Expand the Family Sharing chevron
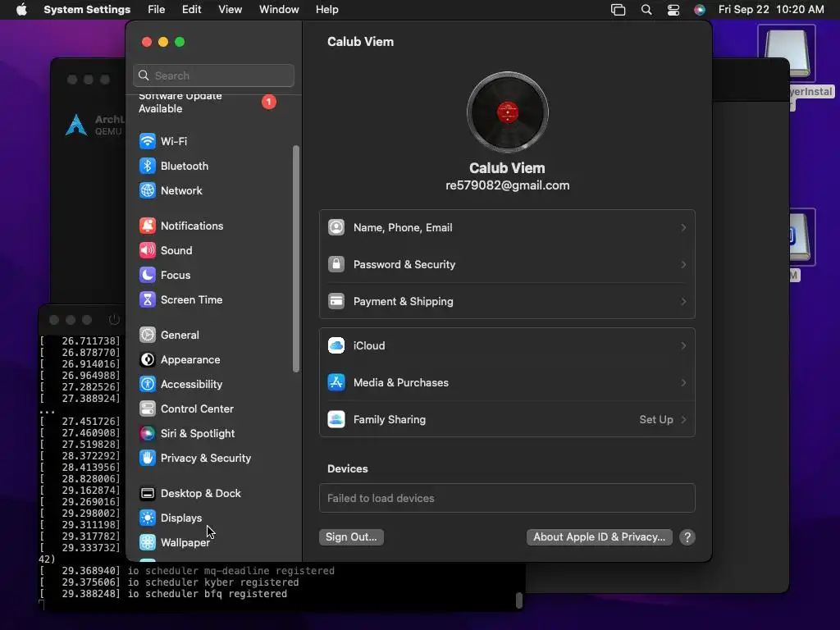The width and height of the screenshot is (840, 630). [683, 420]
